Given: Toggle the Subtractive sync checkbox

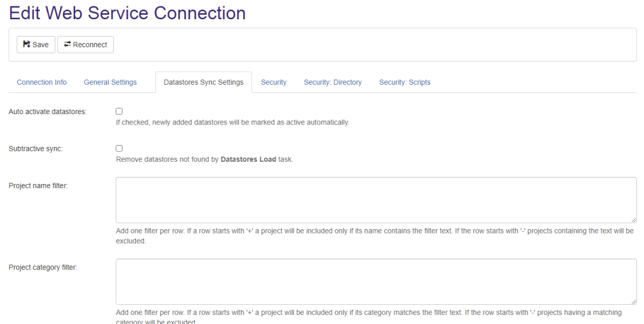Looking at the screenshot, I should click(119, 148).
